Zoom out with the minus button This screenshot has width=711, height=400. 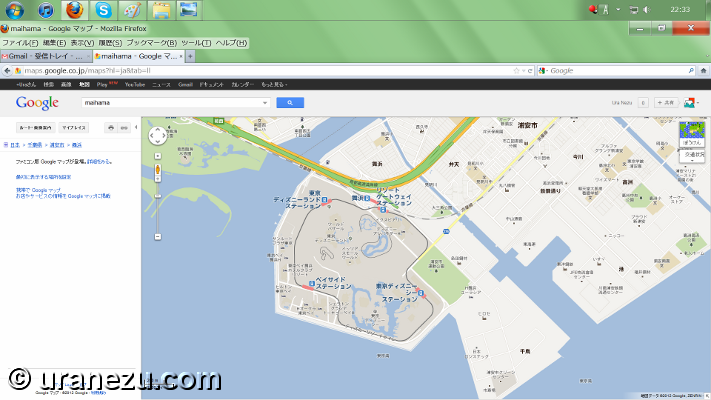158,237
